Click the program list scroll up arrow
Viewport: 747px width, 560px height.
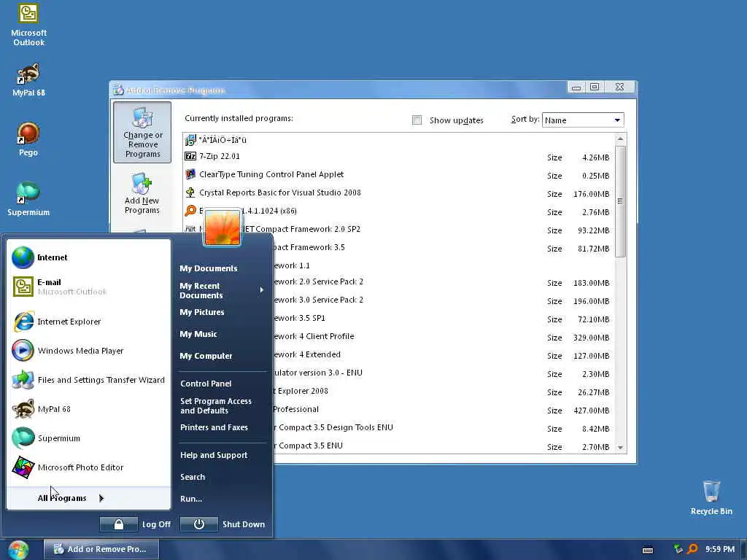click(620, 139)
